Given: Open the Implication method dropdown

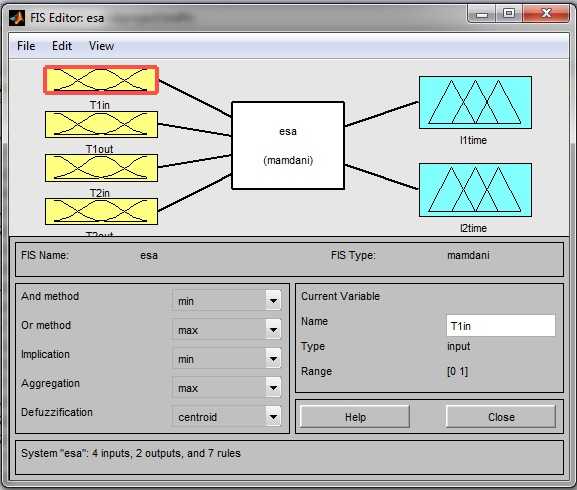Looking at the screenshot, I should pyautogui.click(x=227, y=359).
